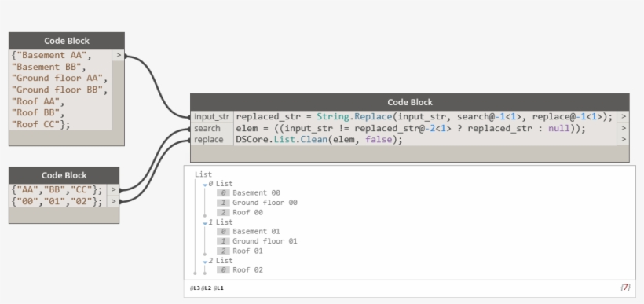The image size is (644, 304).
Task: Collapse the 0 List tree node
Action: 205,185
